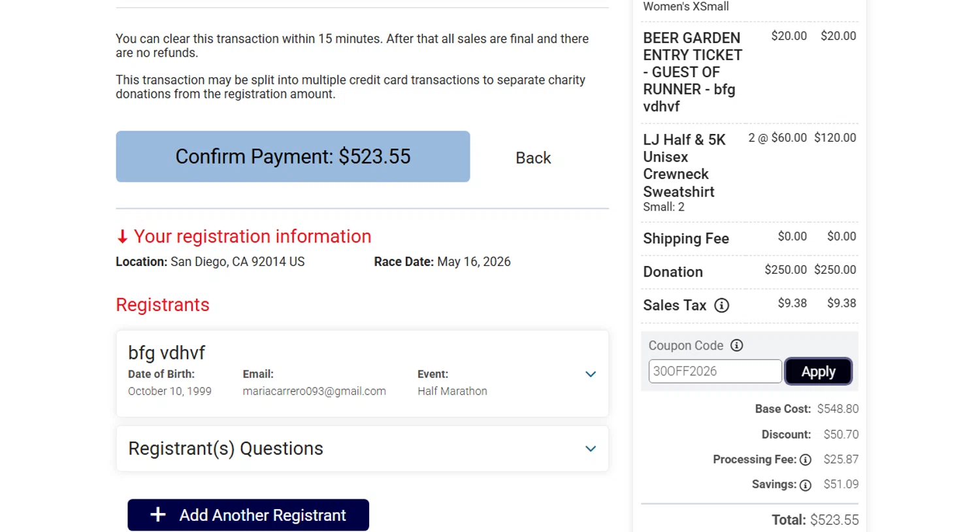Click the LJ Half & 5K Sweatshirt item
This screenshot has height=532, width=980.
coord(683,166)
